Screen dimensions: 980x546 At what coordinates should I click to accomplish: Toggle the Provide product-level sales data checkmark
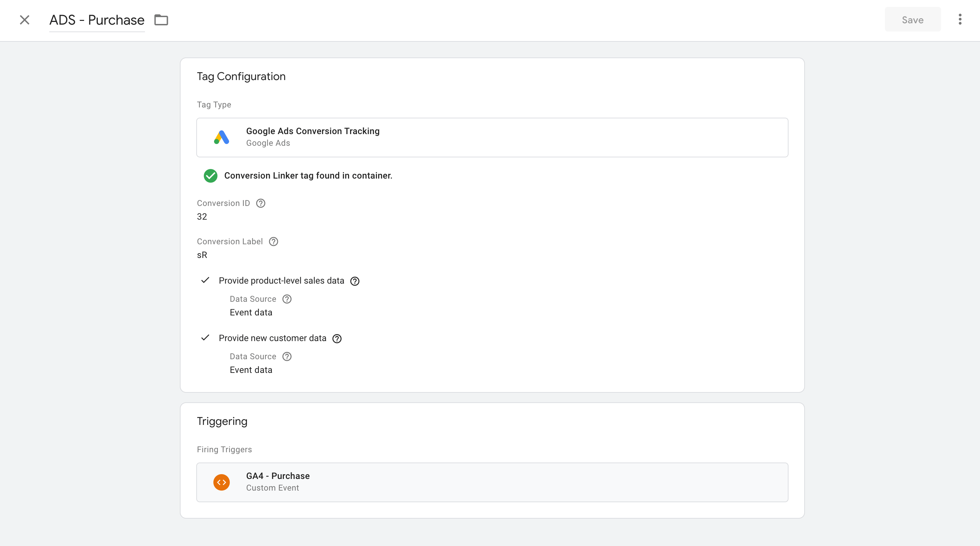[x=206, y=281]
